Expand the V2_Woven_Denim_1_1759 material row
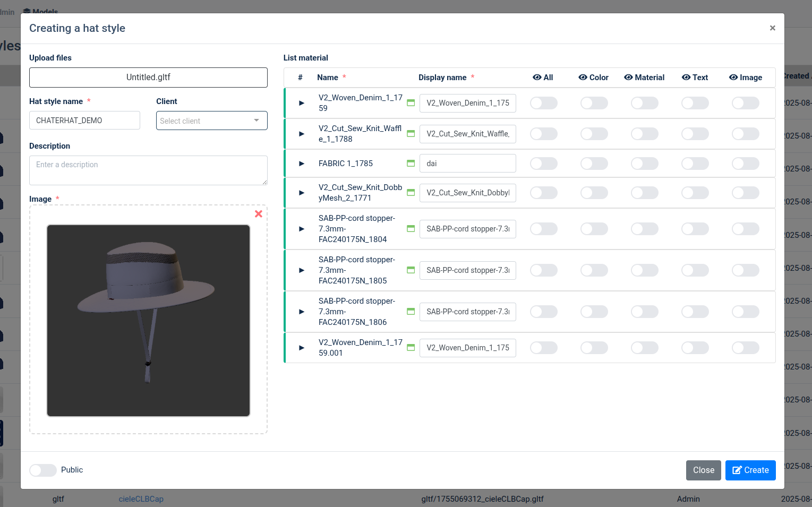Screen dimensions: 812x507 [302, 103]
